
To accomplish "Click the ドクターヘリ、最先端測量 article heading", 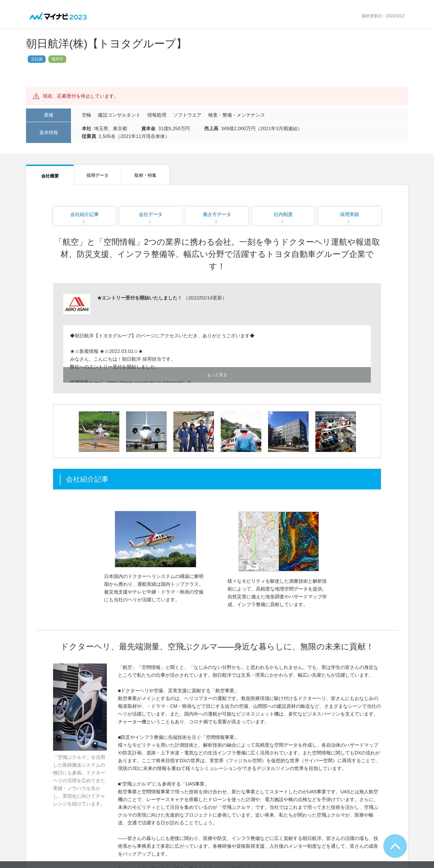I will click(217, 647).
